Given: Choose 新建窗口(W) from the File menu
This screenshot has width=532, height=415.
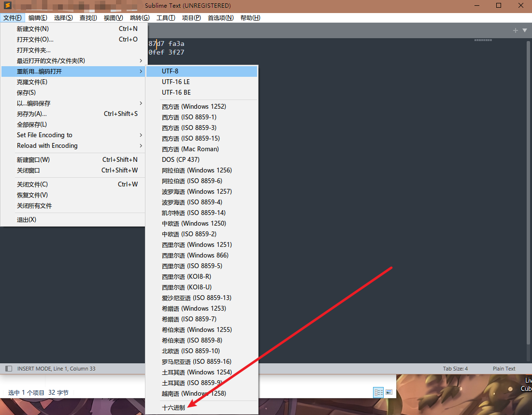Looking at the screenshot, I should point(73,159).
